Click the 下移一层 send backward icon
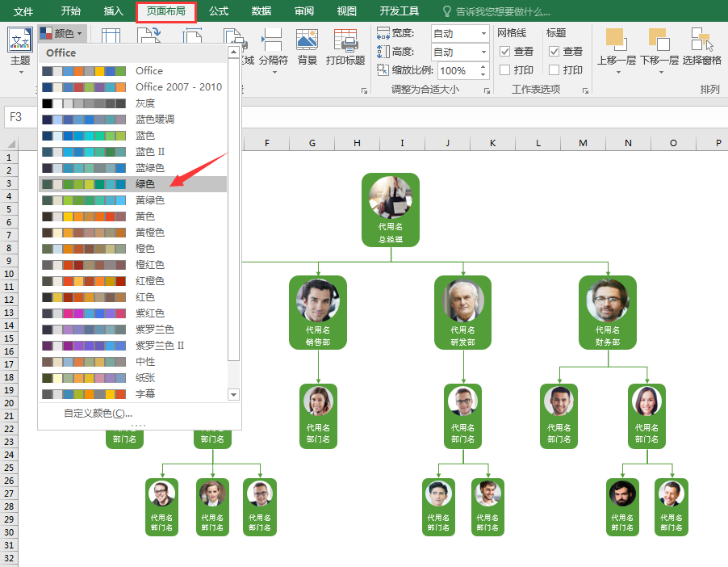The width and height of the screenshot is (728, 567). 659,39
